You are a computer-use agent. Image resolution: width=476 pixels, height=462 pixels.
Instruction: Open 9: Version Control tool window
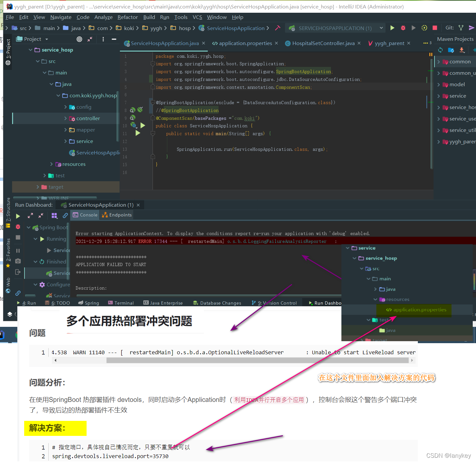274,303
